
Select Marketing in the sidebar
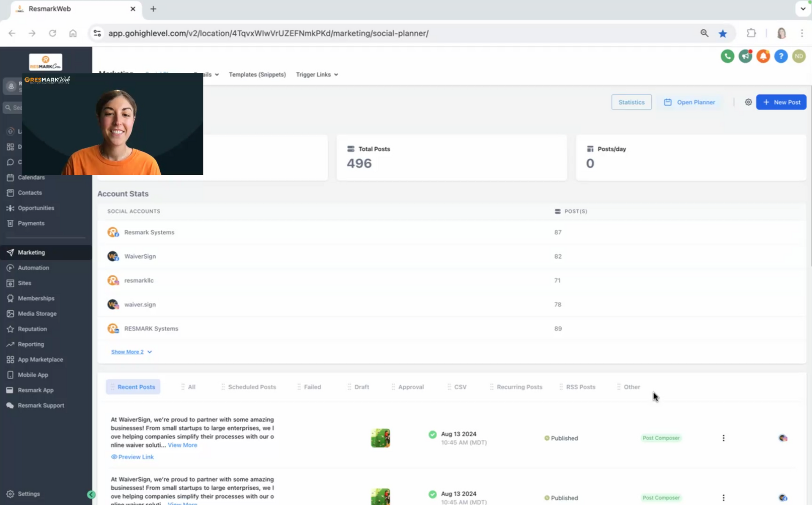(x=46, y=252)
